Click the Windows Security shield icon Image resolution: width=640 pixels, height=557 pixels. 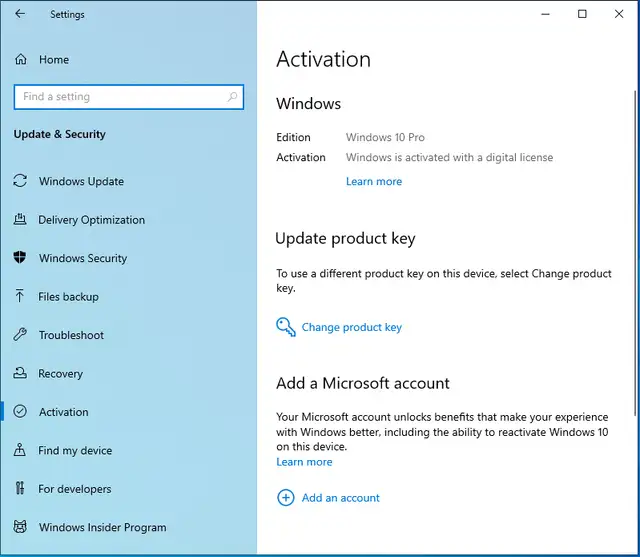coord(20,257)
